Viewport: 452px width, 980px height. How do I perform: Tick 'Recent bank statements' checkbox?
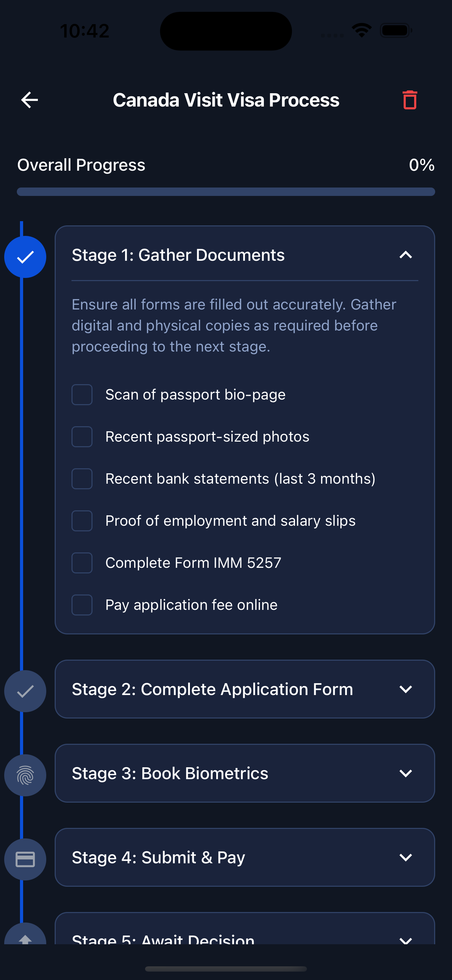pyautogui.click(x=82, y=478)
